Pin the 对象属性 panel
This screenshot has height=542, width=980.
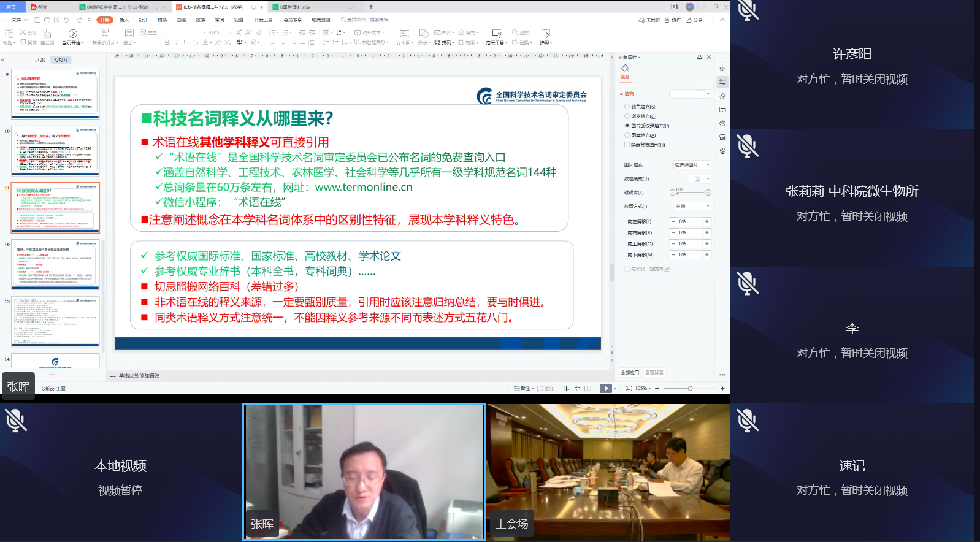click(x=699, y=57)
